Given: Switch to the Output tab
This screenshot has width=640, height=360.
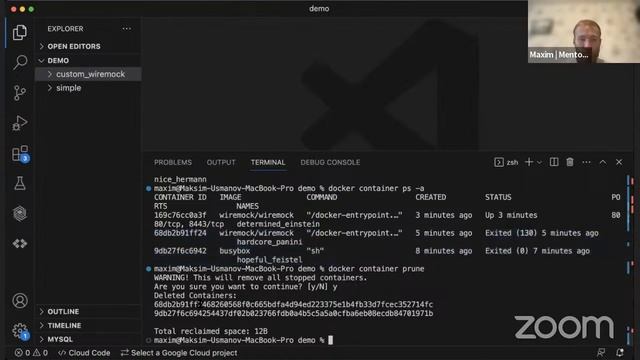Looking at the screenshot, I should (x=221, y=162).
